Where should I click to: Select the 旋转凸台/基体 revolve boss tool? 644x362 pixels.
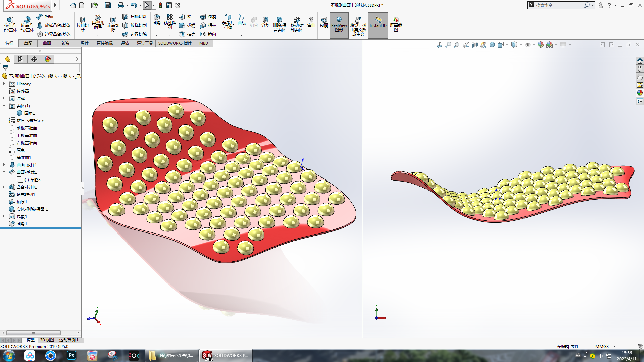tap(27, 24)
